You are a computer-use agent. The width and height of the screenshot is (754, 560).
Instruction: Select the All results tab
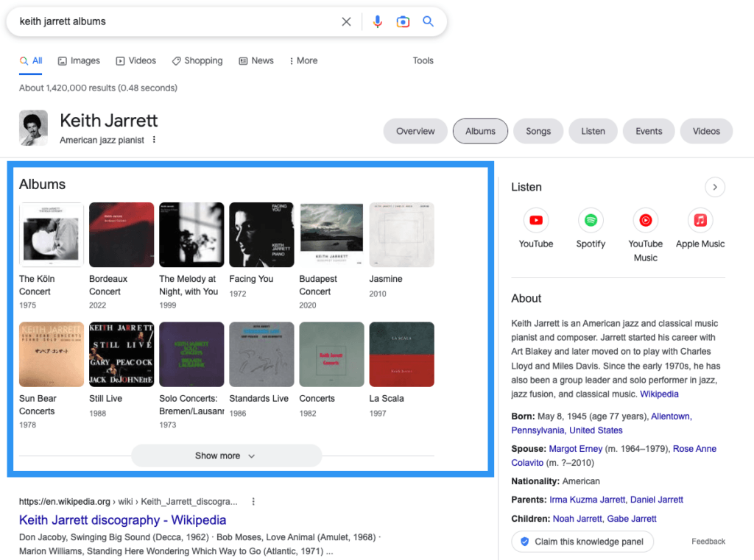[31, 60]
